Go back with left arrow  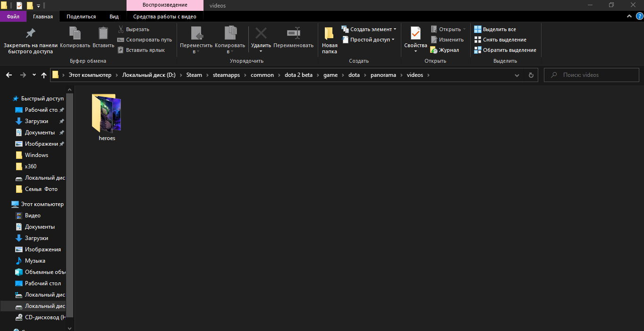pyautogui.click(x=8, y=75)
